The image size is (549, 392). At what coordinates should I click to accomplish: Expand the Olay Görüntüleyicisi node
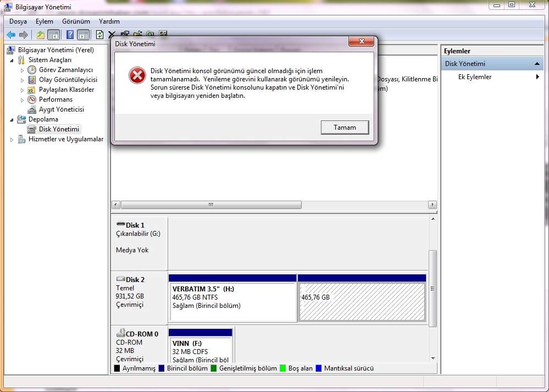(x=22, y=80)
